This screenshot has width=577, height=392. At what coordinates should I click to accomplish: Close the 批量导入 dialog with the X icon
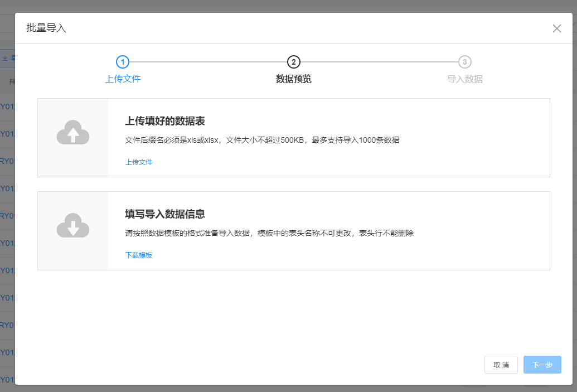click(x=556, y=28)
